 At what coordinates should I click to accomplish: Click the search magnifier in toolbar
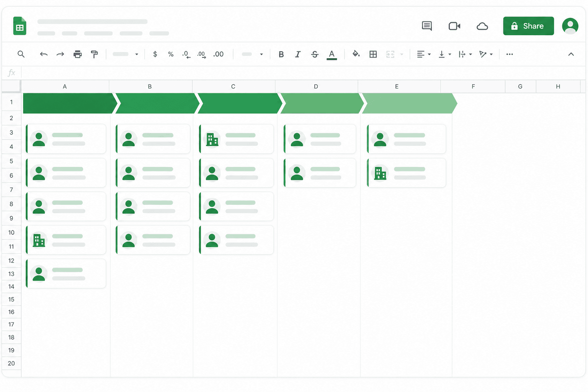click(x=21, y=54)
